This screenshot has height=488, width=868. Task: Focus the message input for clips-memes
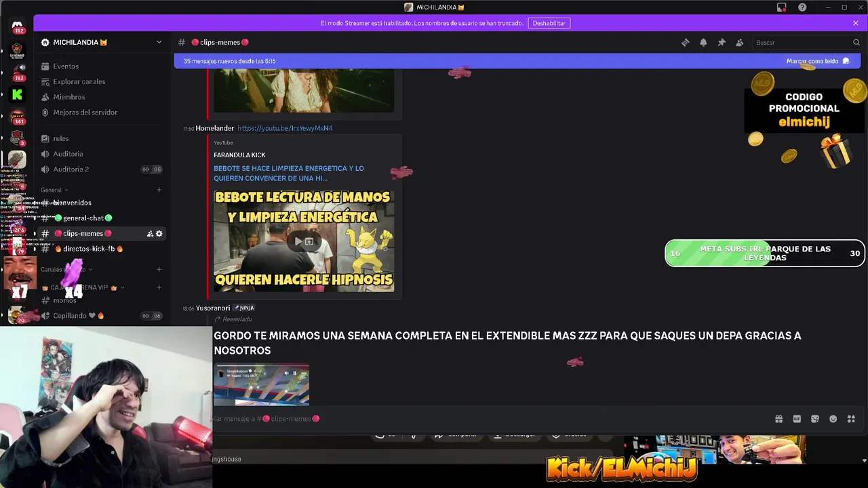pos(488,419)
